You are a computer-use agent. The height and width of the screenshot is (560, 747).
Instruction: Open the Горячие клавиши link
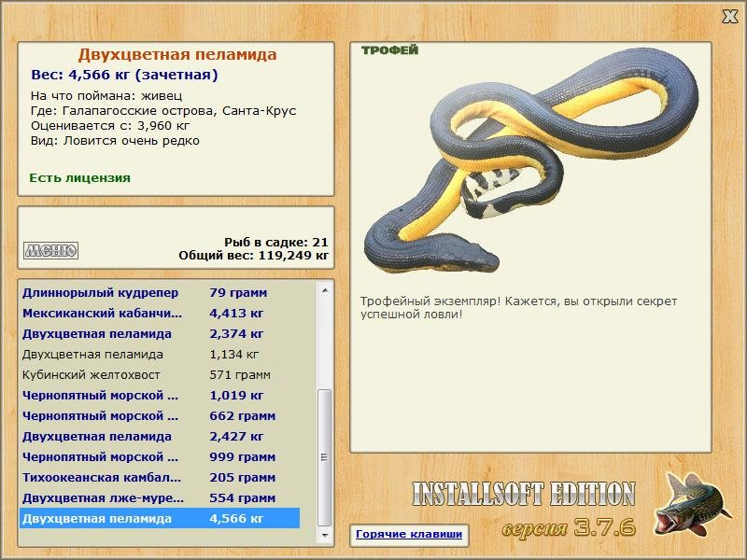click(x=409, y=534)
